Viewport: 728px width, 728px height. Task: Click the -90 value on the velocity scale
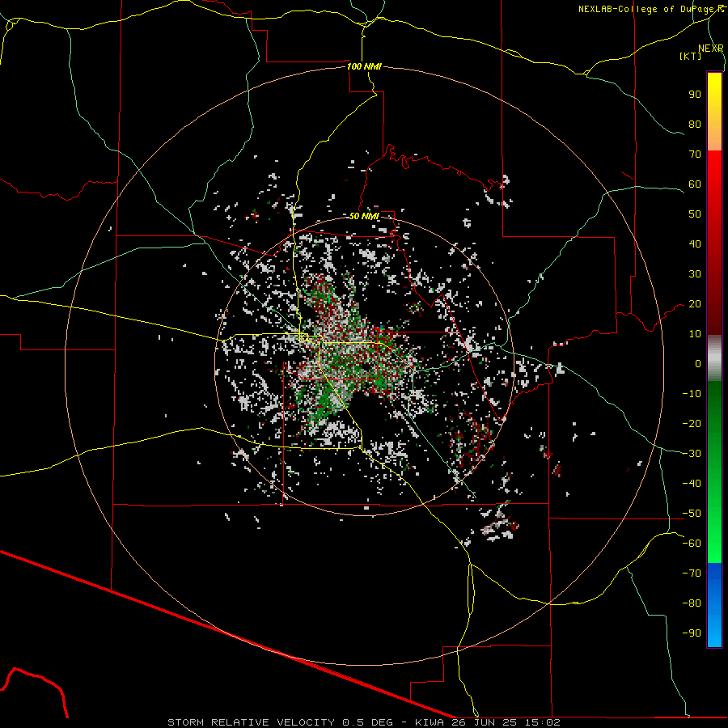(x=692, y=633)
